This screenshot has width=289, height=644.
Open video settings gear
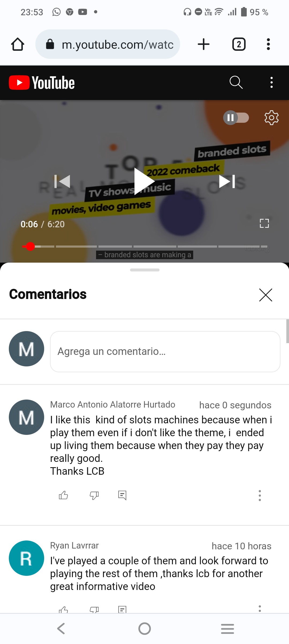click(271, 117)
